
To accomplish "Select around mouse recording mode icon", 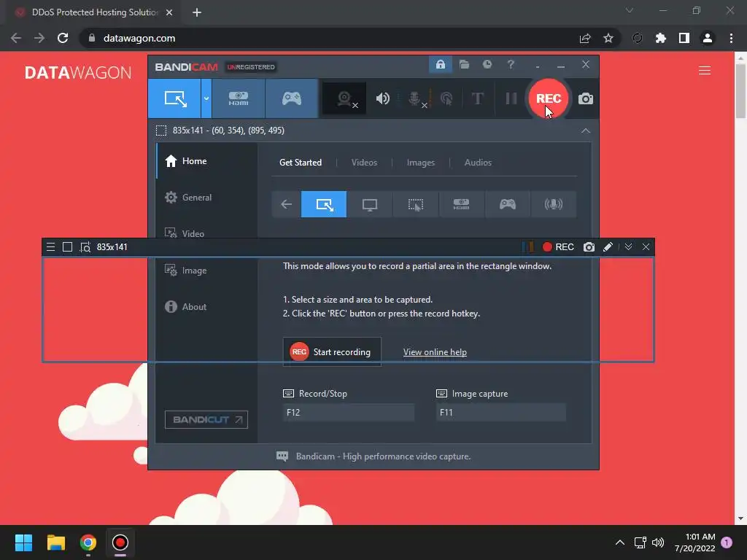I will pos(415,204).
